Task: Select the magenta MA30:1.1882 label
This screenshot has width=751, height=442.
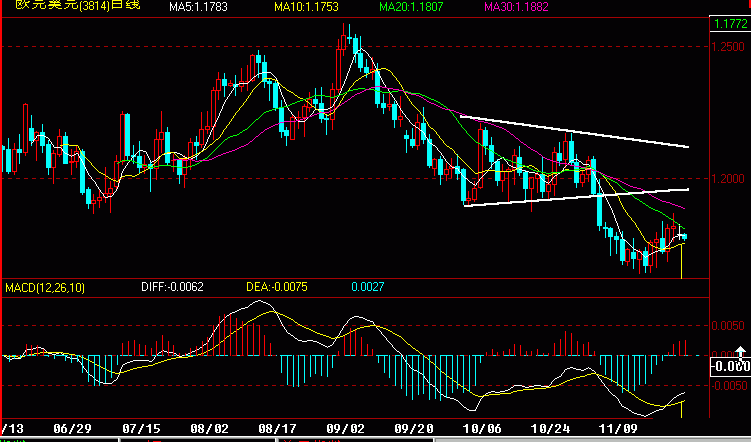Action: [516, 7]
